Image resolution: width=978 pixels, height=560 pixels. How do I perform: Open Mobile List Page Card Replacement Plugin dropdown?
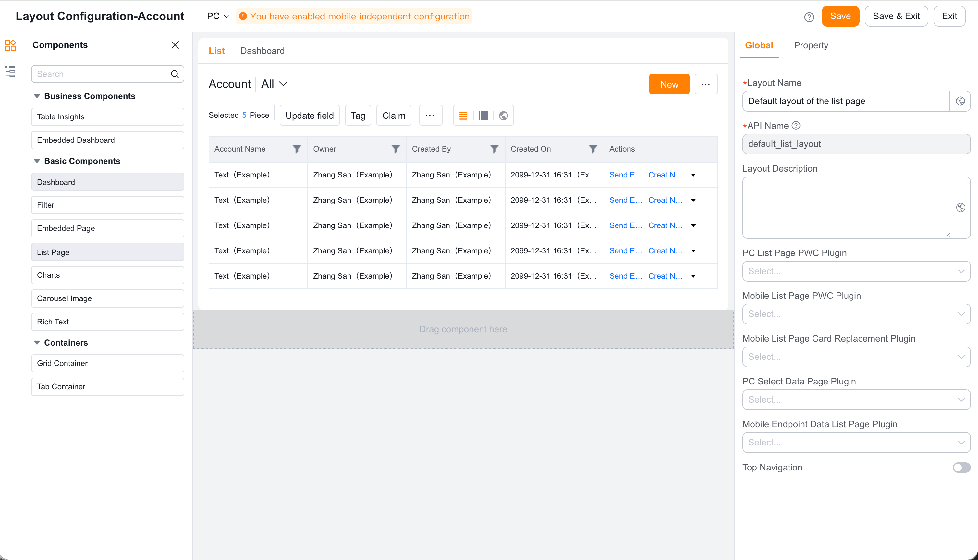856,357
